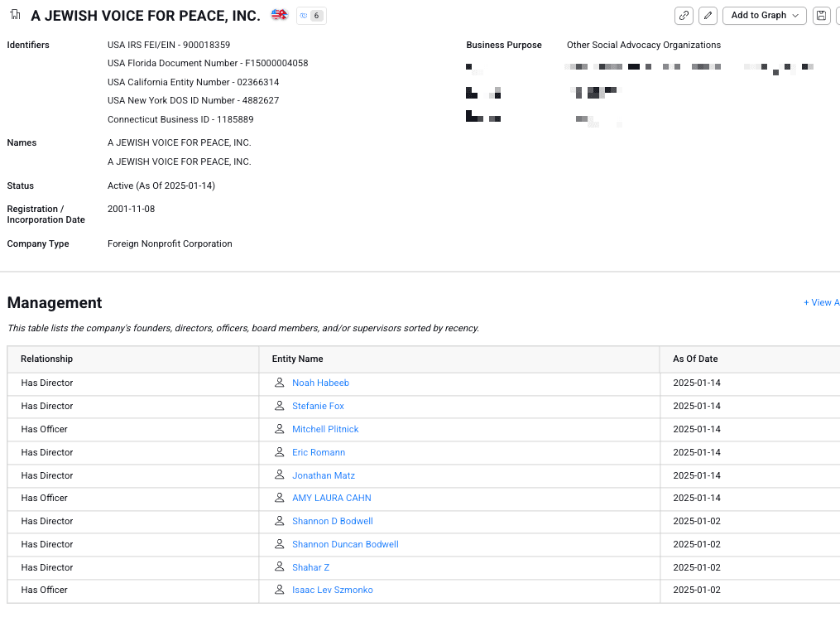Click the company building icon beside title

(x=15, y=15)
